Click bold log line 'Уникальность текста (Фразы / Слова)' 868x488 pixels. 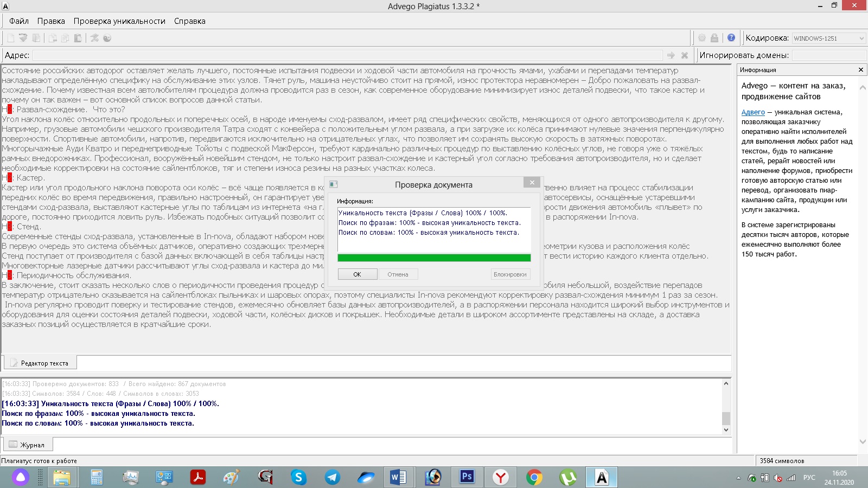click(x=110, y=403)
